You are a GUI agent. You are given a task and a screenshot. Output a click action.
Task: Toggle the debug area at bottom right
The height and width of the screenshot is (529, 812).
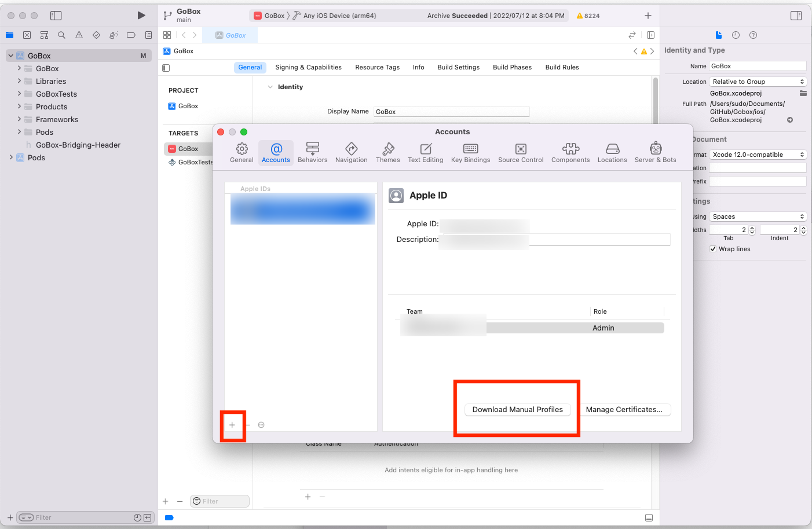(x=649, y=517)
